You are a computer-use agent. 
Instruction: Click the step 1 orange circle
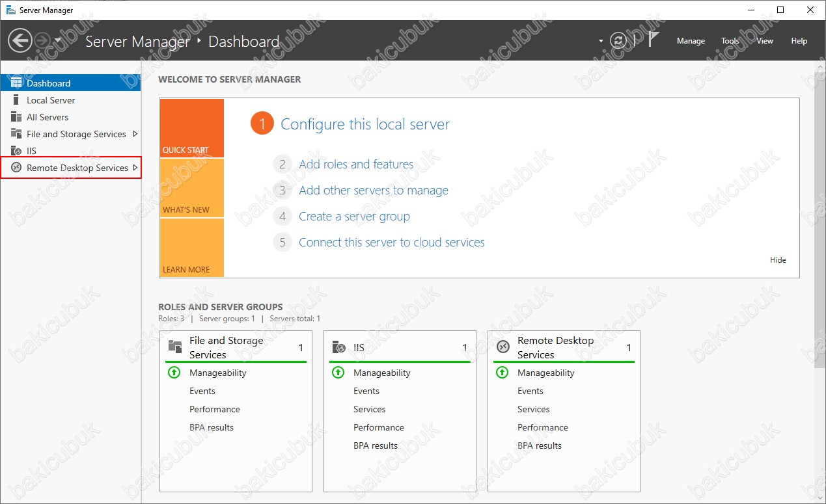pyautogui.click(x=262, y=124)
